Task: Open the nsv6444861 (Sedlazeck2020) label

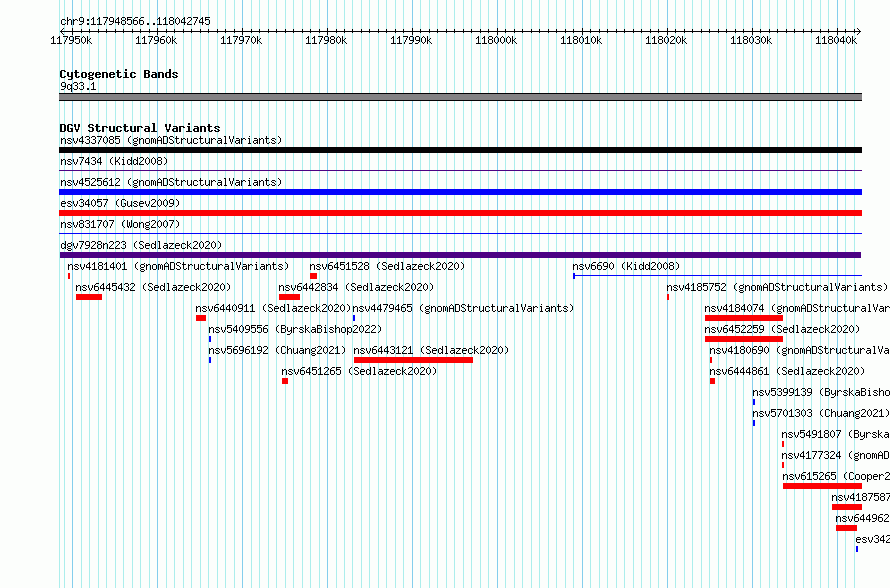Action: (787, 371)
